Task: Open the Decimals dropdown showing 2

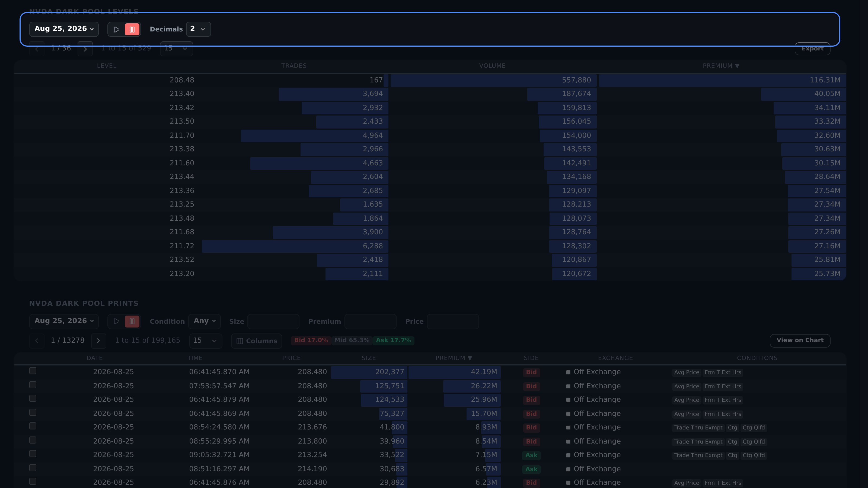Action: click(199, 29)
